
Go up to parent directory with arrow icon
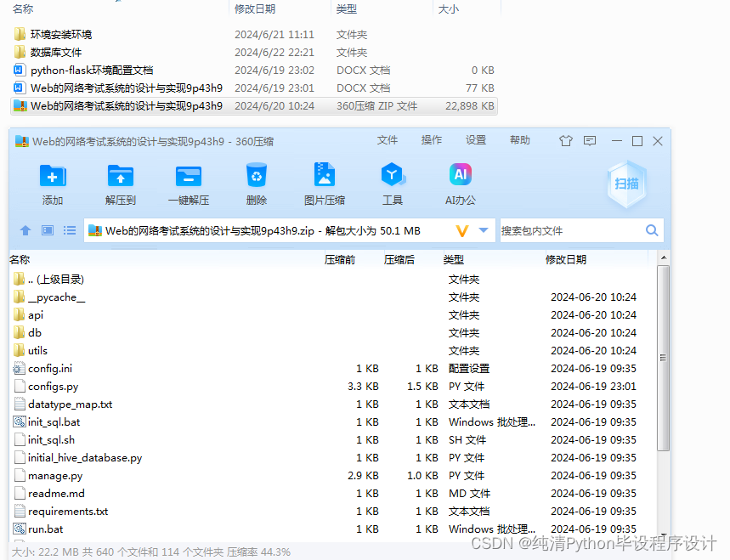[25, 230]
